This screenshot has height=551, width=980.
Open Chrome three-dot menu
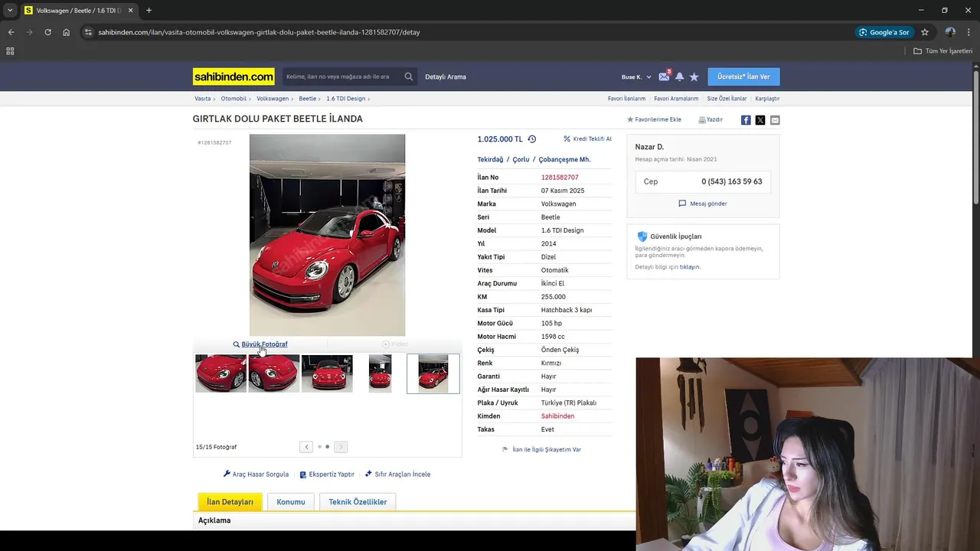[969, 32]
